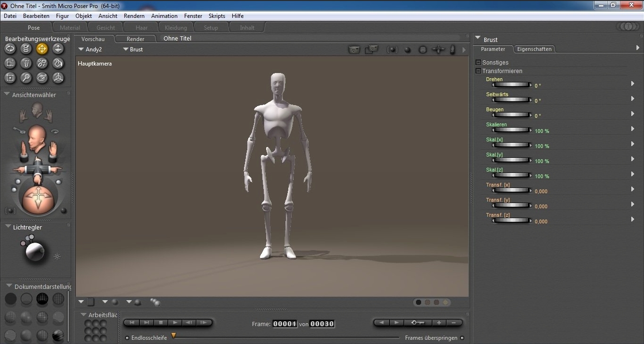This screenshot has height=344, width=644.
Task: Click the area render icon in preview toolbar
Action: click(x=371, y=49)
